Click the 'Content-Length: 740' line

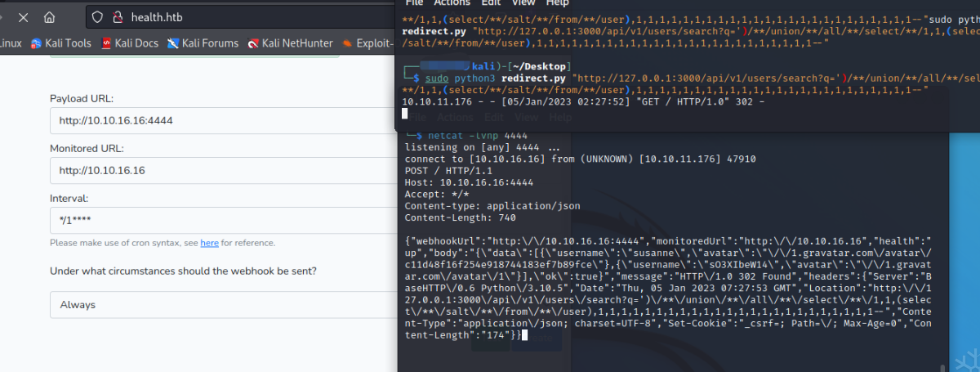point(461,217)
